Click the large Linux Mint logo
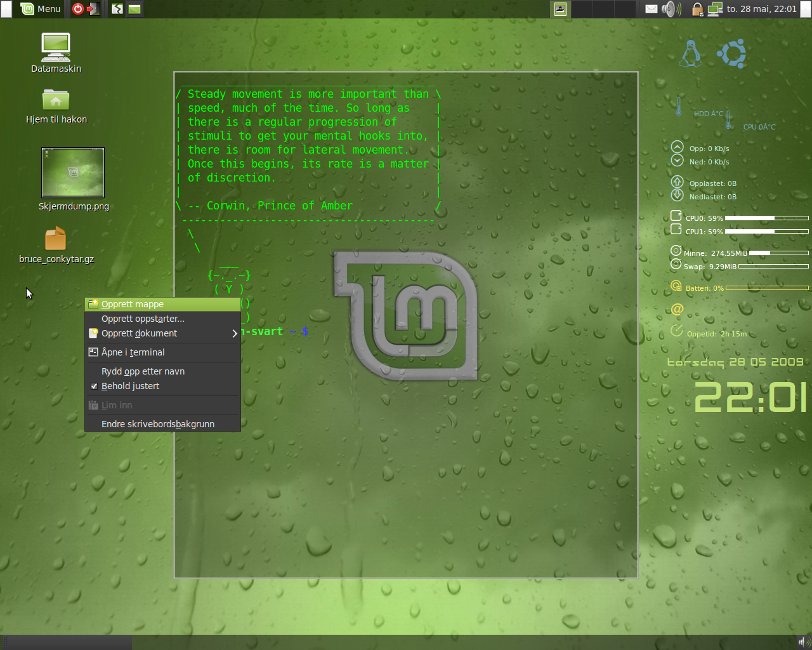This screenshot has width=812, height=650. point(406,315)
